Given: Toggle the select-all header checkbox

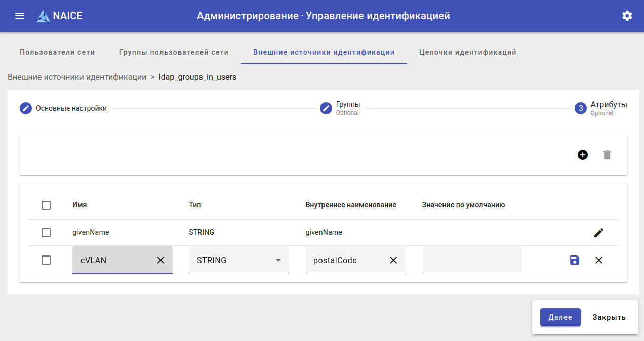Looking at the screenshot, I should click(x=46, y=205).
